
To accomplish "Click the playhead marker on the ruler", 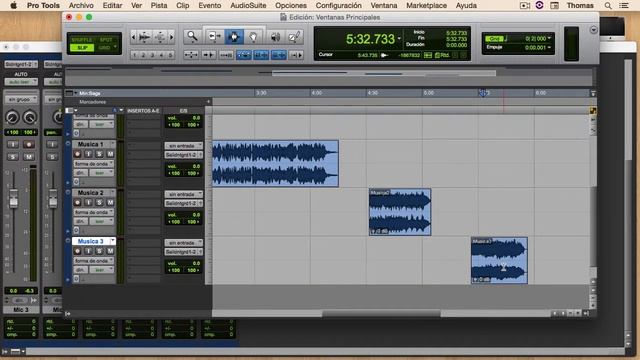I will [483, 93].
